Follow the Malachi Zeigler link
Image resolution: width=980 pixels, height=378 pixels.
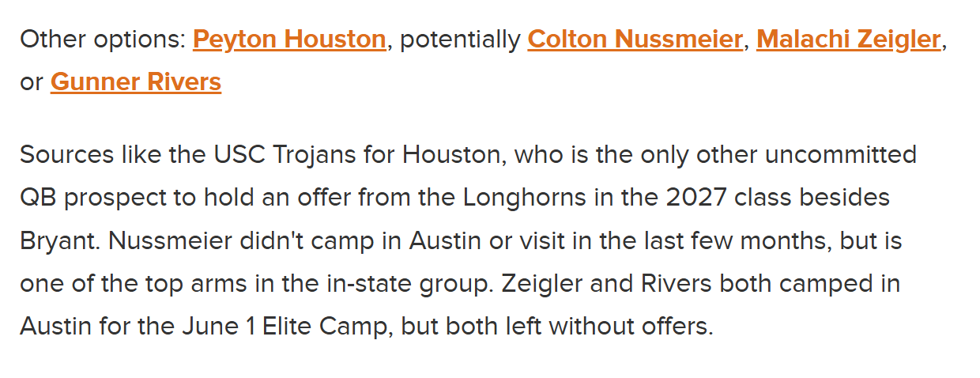pos(849,40)
